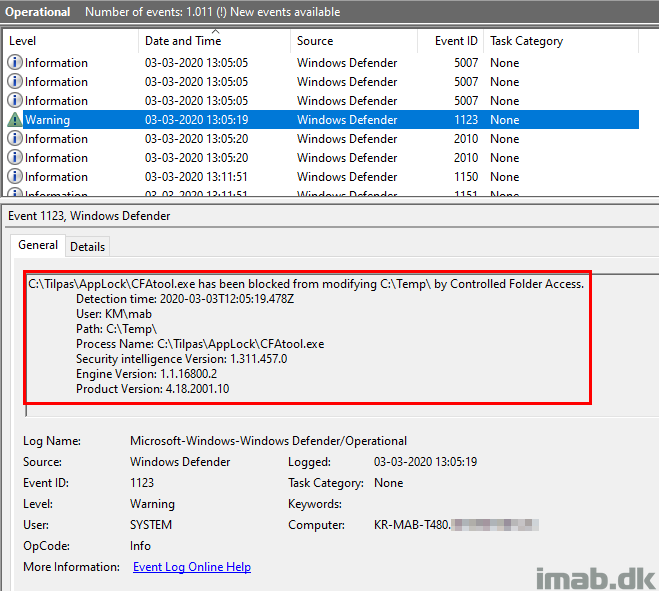The image size is (659, 591).
Task: Click User value SYSTEM
Action: 151,525
